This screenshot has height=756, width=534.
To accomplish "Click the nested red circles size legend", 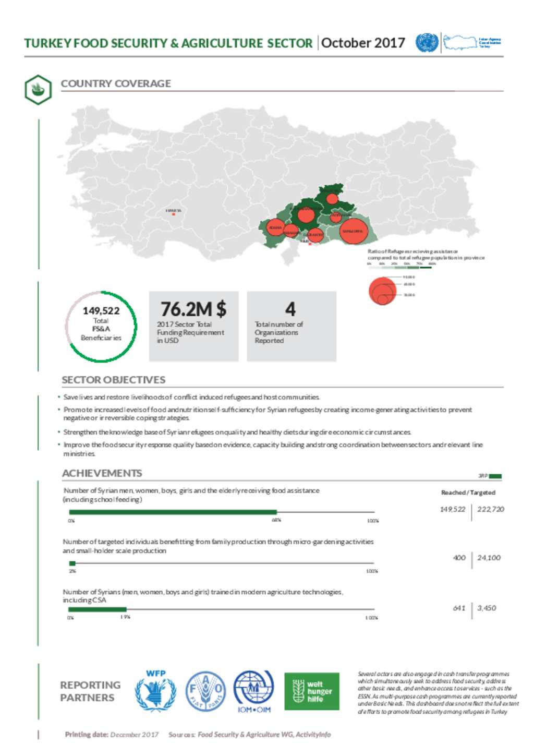I will tap(383, 291).
